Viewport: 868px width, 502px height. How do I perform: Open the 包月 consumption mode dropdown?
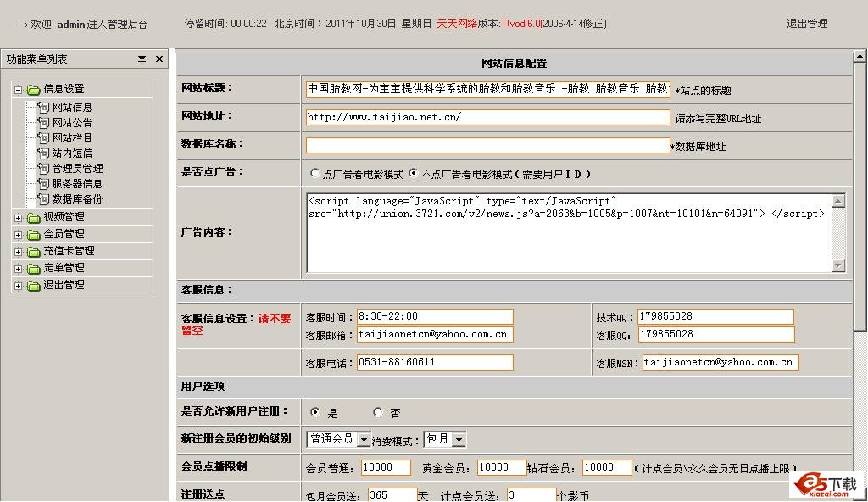[x=459, y=440]
